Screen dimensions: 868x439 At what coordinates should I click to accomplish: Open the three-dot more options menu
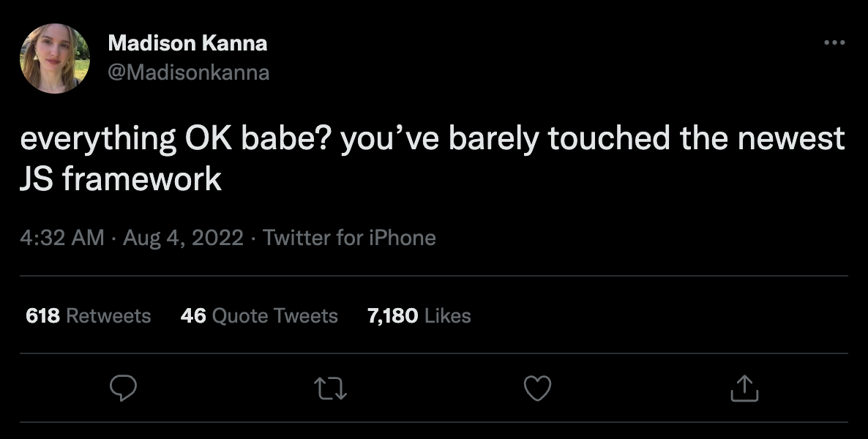834,43
